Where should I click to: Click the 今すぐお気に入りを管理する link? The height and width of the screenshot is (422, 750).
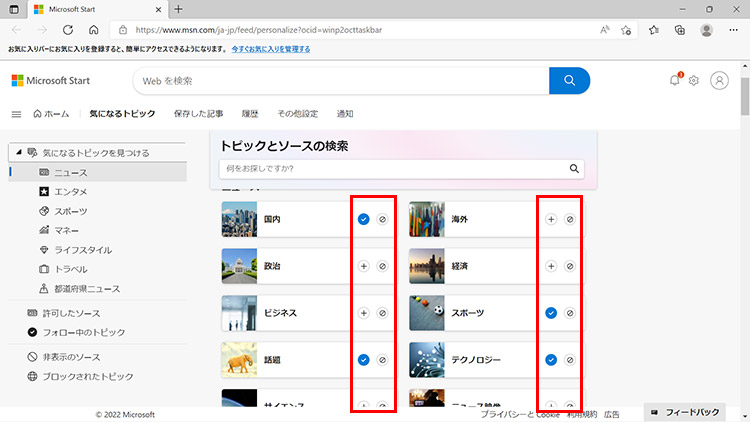coord(280,48)
